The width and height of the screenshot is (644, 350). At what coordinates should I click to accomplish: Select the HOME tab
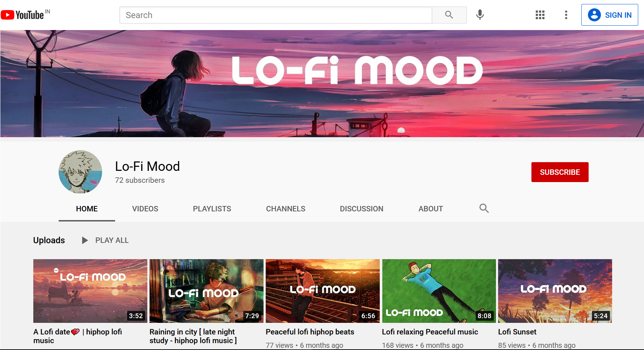coord(87,209)
